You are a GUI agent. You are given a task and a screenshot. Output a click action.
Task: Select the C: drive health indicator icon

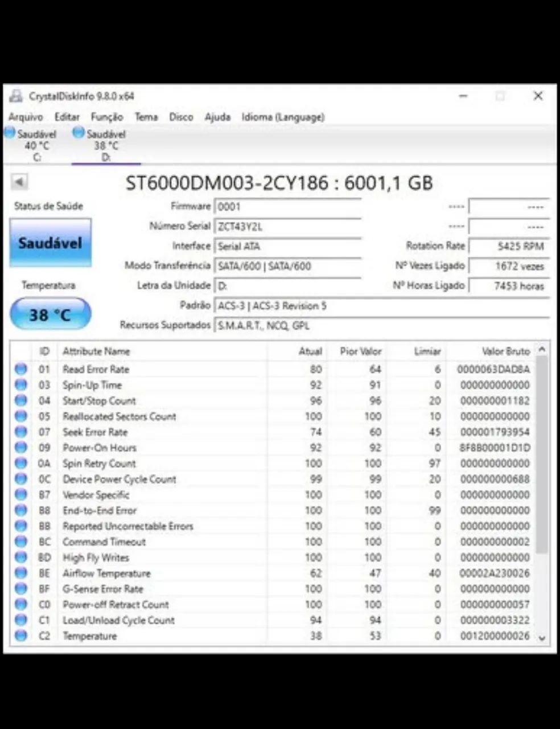(10, 132)
